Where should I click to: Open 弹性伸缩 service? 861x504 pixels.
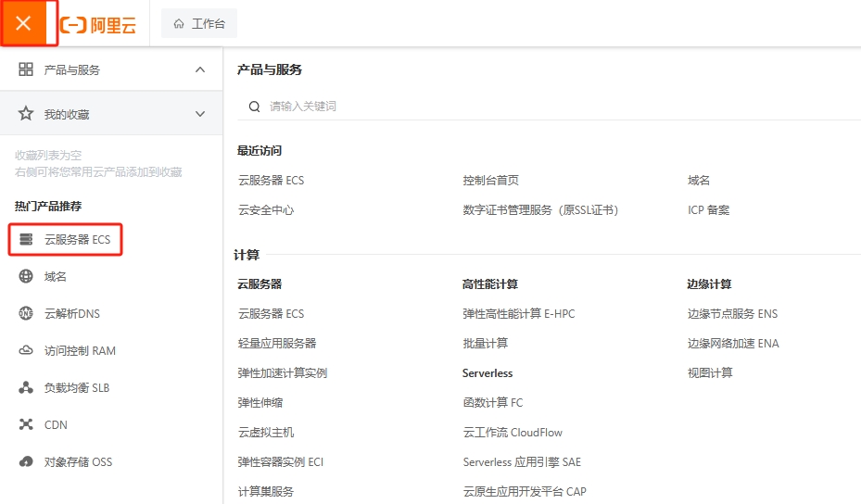click(260, 402)
